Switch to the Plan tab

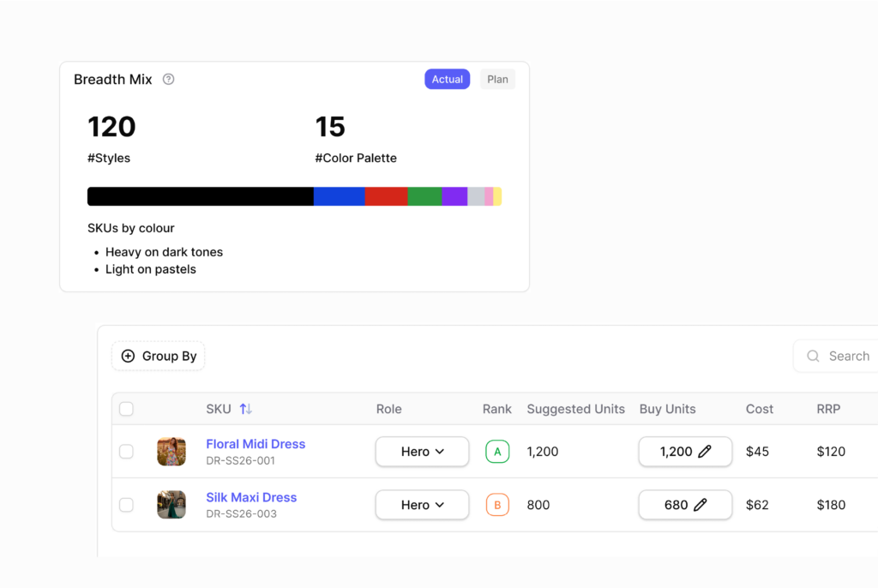tap(497, 80)
